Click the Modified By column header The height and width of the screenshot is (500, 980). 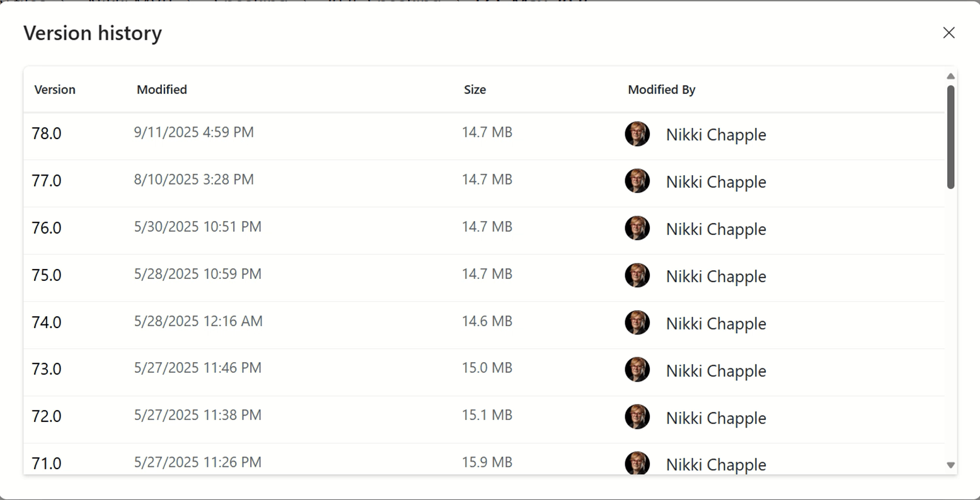[x=661, y=89]
